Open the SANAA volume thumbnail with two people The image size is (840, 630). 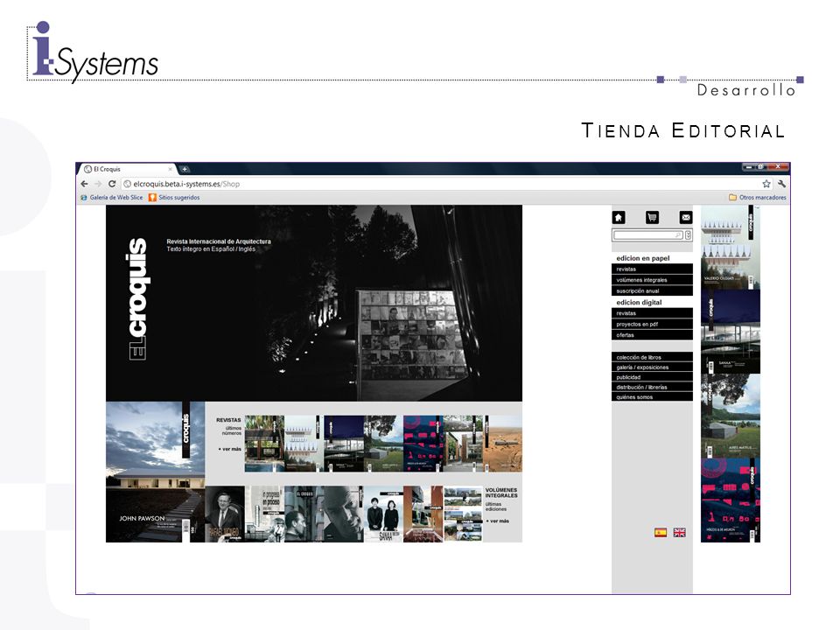pos(383,514)
